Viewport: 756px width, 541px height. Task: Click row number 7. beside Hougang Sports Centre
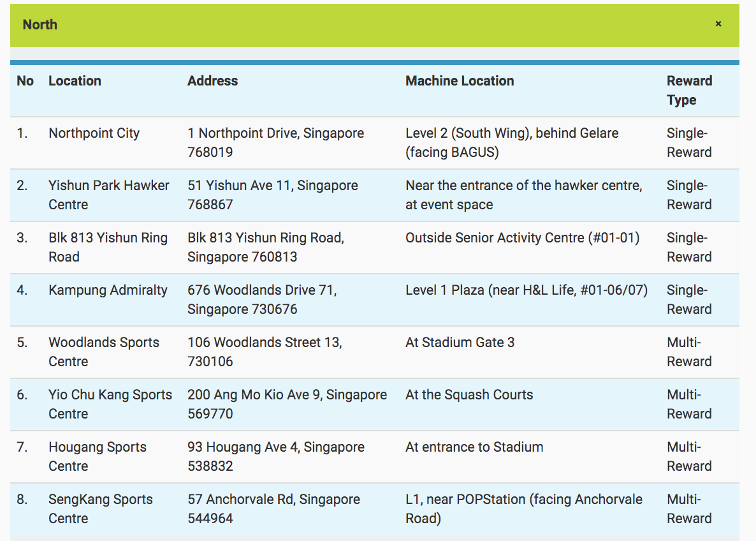(x=22, y=447)
